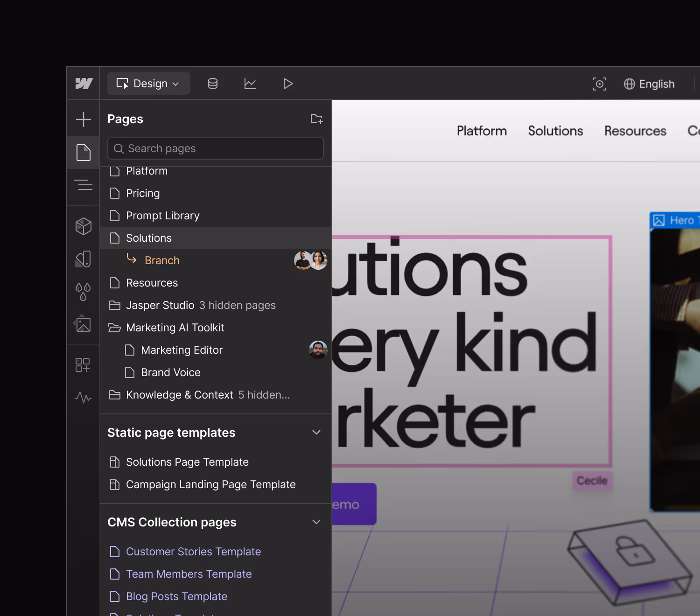Open the Brand Voice page
The image size is (700, 616).
click(x=216, y=372)
